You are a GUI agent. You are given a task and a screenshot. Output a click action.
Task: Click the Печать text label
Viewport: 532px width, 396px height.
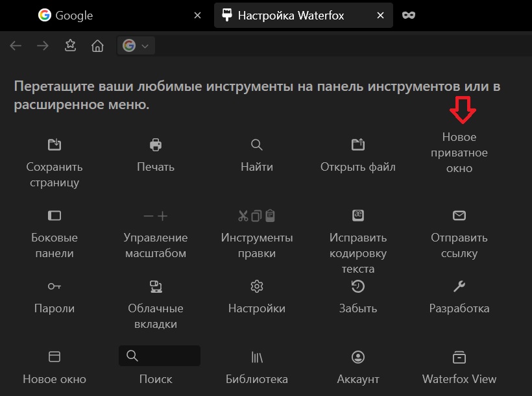coord(156,167)
